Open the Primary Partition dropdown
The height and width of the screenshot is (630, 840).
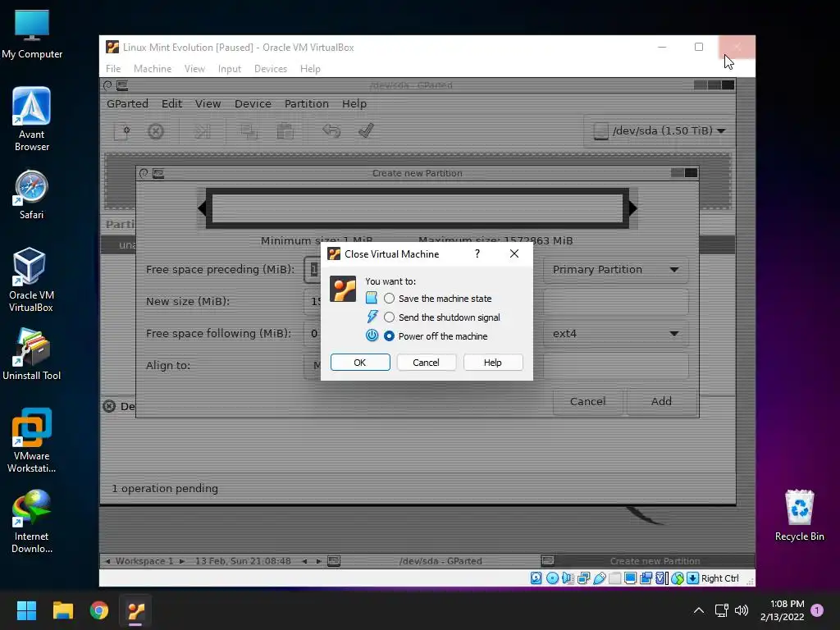615,269
